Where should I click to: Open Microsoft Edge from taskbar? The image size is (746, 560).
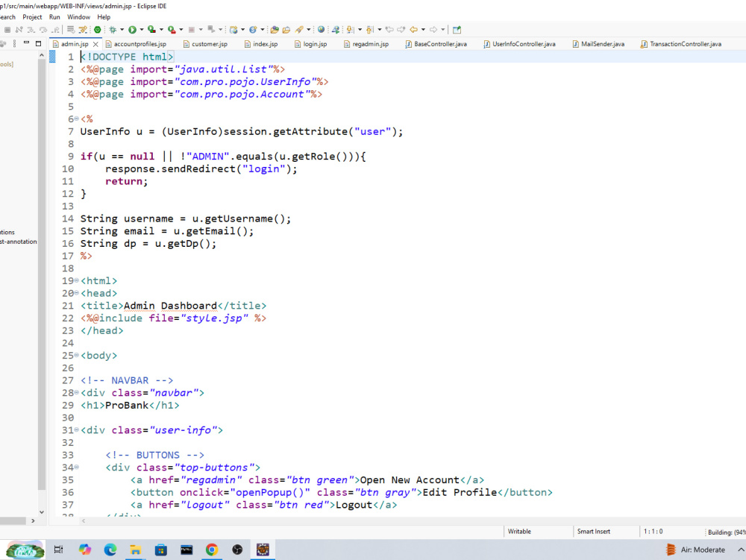tap(110, 550)
